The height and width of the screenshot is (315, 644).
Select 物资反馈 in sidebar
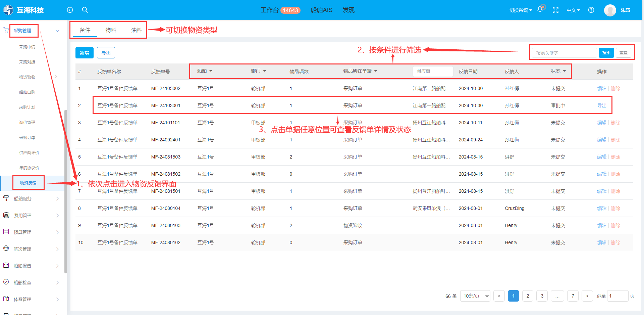coord(28,183)
